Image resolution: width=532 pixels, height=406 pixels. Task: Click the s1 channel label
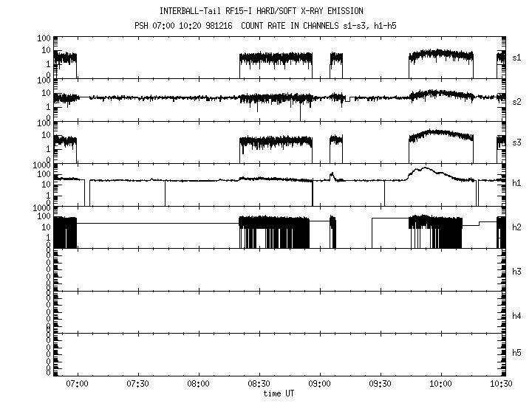[517, 57]
